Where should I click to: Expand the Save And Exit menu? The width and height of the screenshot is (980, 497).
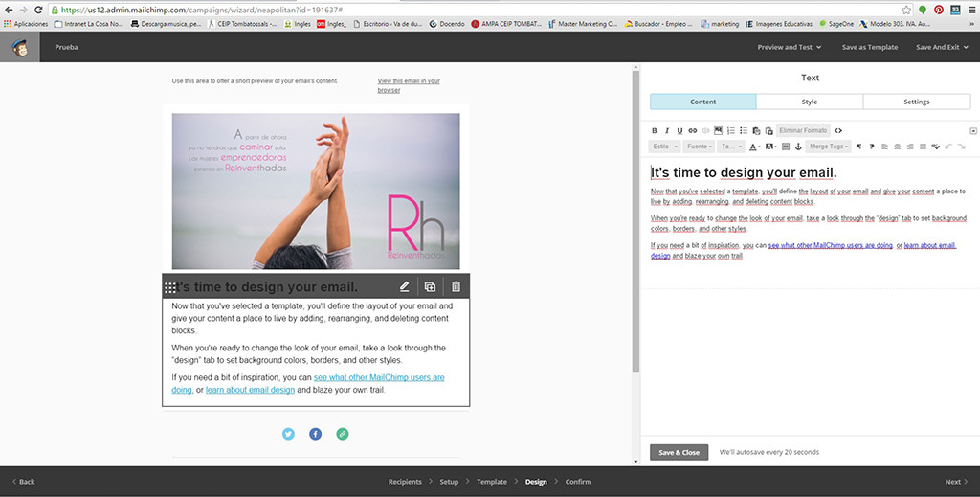pyautogui.click(x=942, y=47)
